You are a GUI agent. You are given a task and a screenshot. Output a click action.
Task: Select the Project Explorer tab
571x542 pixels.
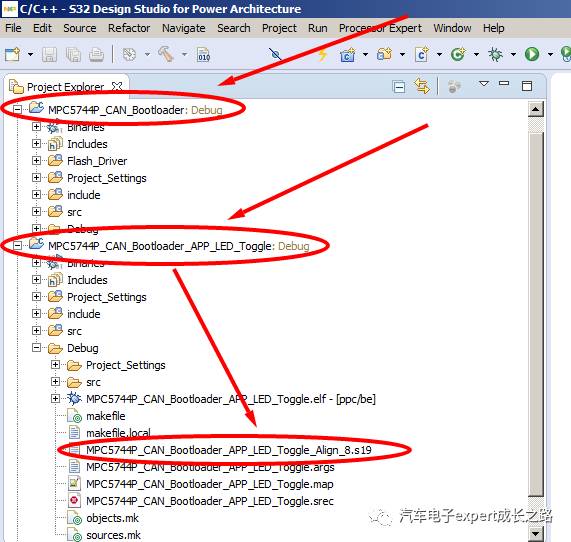(66, 87)
